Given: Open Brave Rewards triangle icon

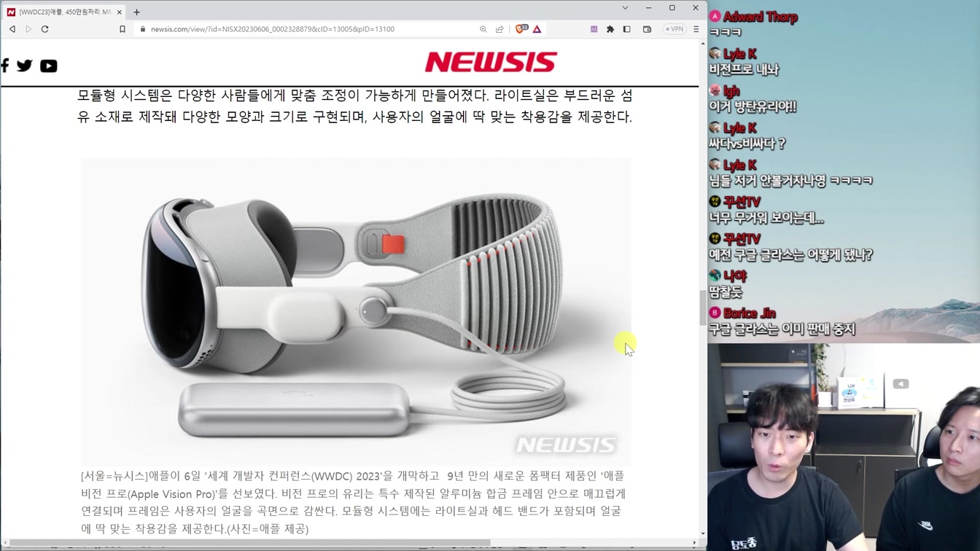Looking at the screenshot, I should [x=537, y=29].
